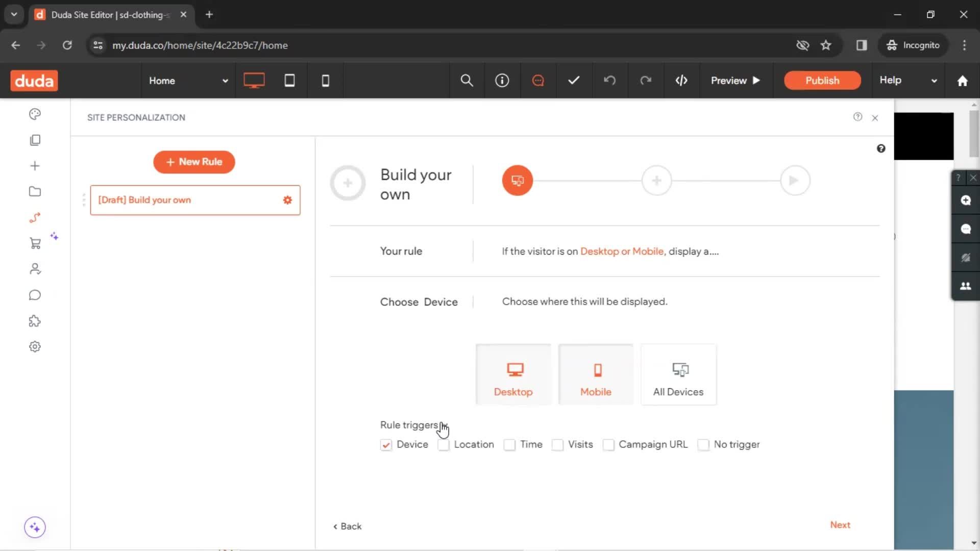The height and width of the screenshot is (551, 980).
Task: Click the zoom-in icon in right floating toolbar
Action: pos(965,201)
